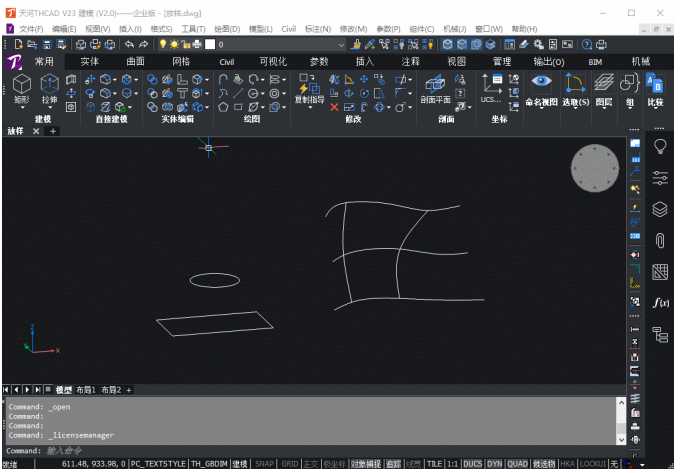This screenshot has height=473, width=682.
Task: Open the lightbulb panel in right sidebar
Action: coord(660,147)
